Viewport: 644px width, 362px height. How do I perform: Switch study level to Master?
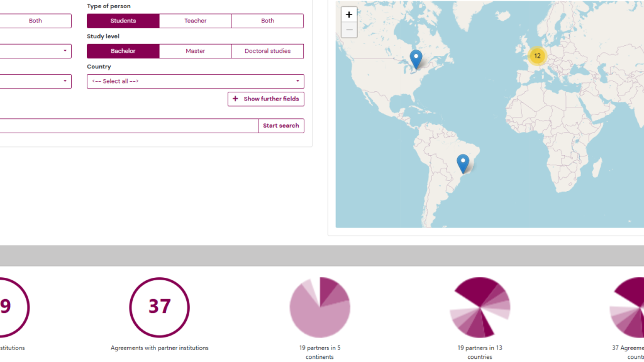[x=195, y=51]
